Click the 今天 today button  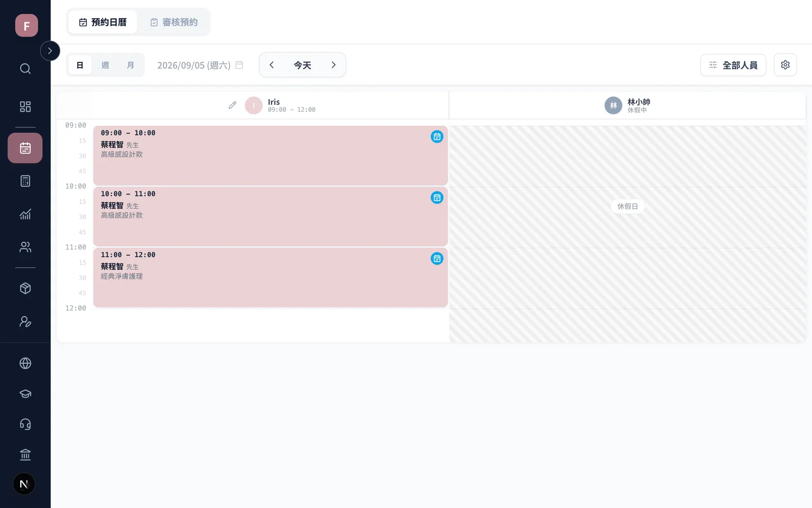(302, 65)
